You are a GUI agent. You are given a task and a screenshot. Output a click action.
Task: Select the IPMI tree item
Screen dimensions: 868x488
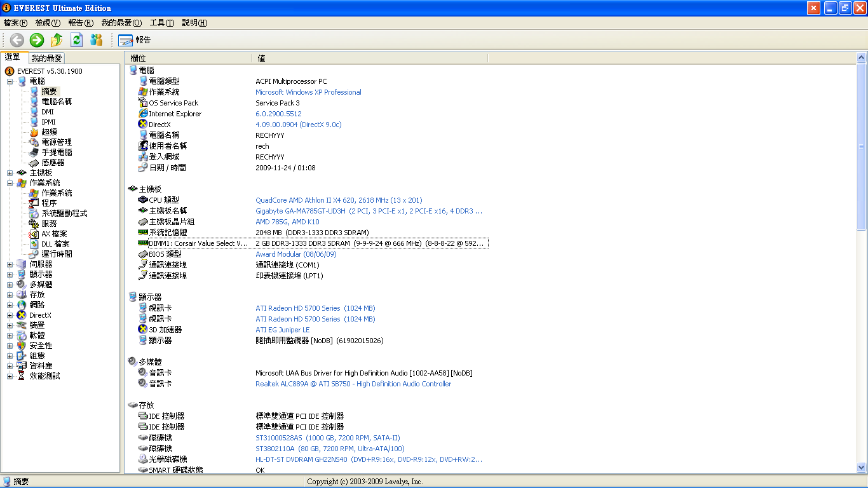(x=48, y=122)
